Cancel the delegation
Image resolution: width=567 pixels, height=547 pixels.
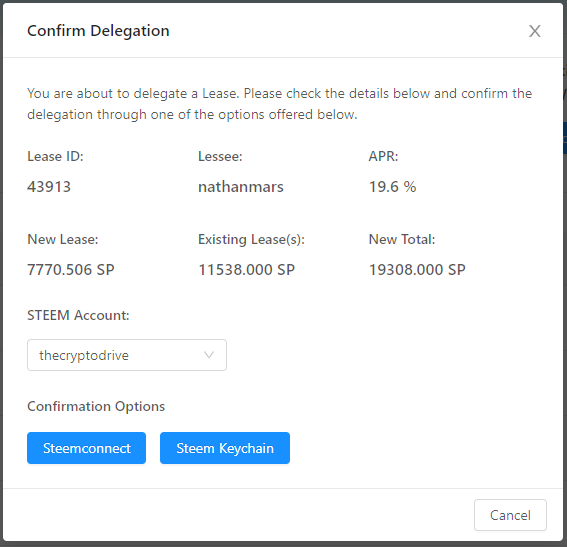pyautogui.click(x=510, y=515)
